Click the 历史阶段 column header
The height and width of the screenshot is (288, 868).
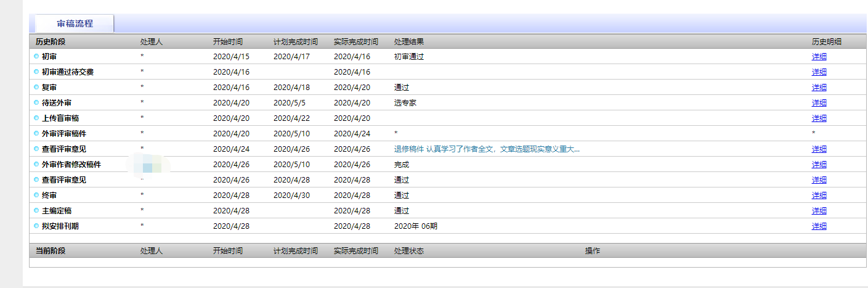[50, 42]
